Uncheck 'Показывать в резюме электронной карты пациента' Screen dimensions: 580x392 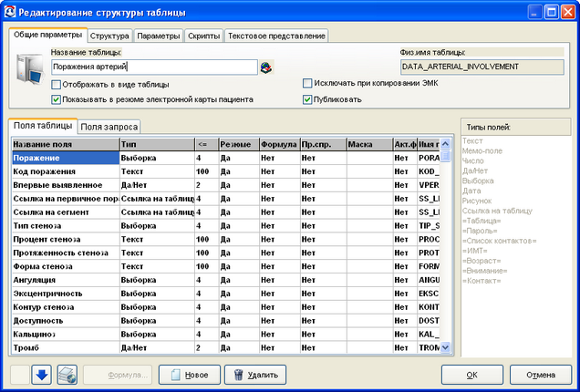[57, 99]
